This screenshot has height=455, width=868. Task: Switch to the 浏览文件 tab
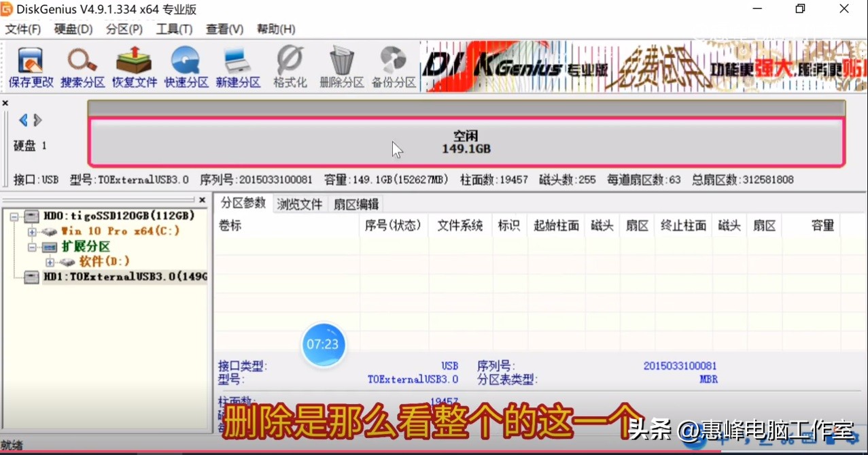point(299,203)
